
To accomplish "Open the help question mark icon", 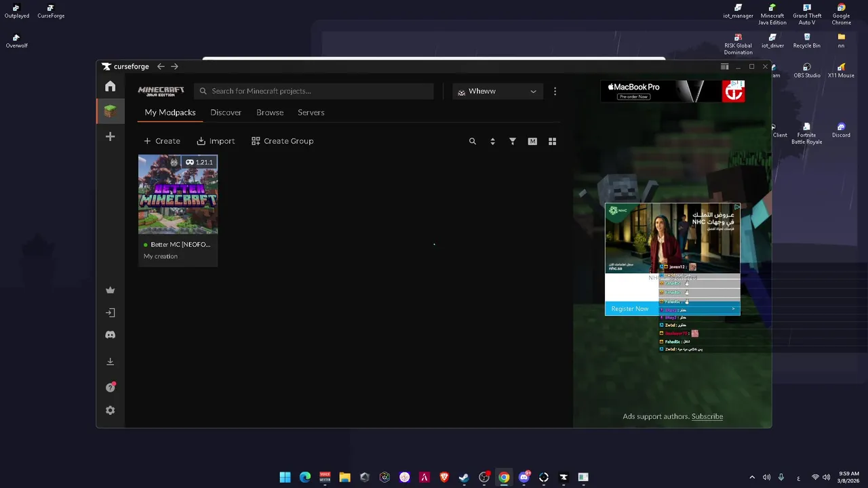I will pos(111,387).
